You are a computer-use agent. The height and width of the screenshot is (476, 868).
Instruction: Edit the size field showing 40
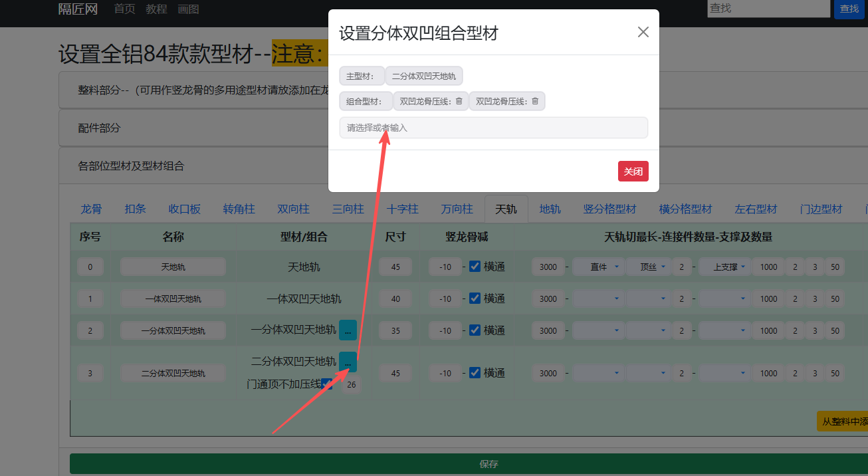[x=395, y=298]
